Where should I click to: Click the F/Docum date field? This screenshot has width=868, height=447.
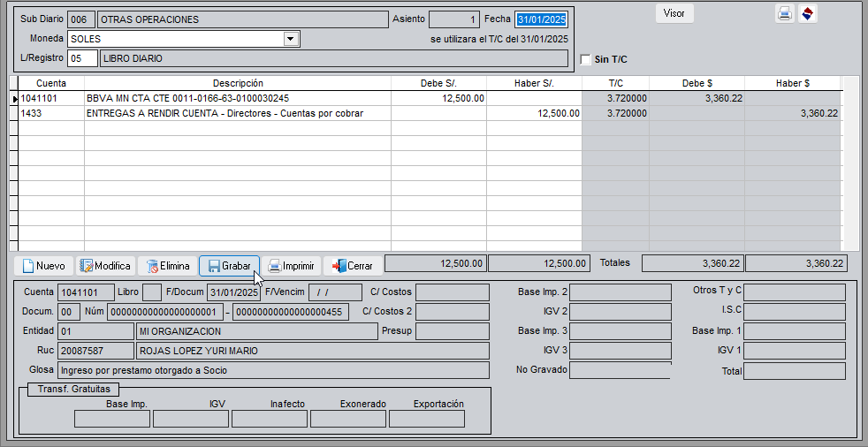coord(233,292)
